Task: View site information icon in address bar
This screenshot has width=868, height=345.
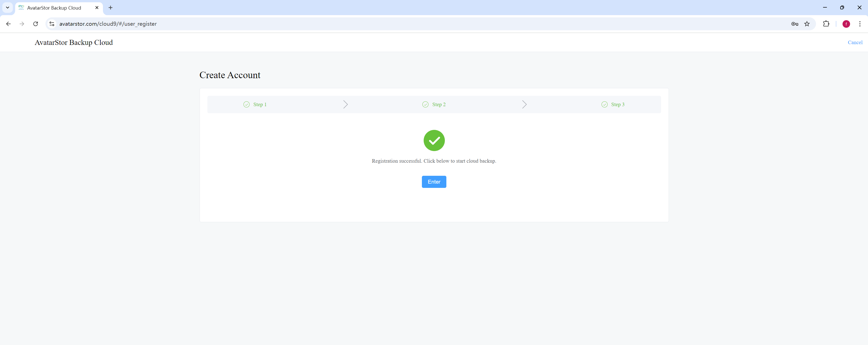Action: coord(52,24)
